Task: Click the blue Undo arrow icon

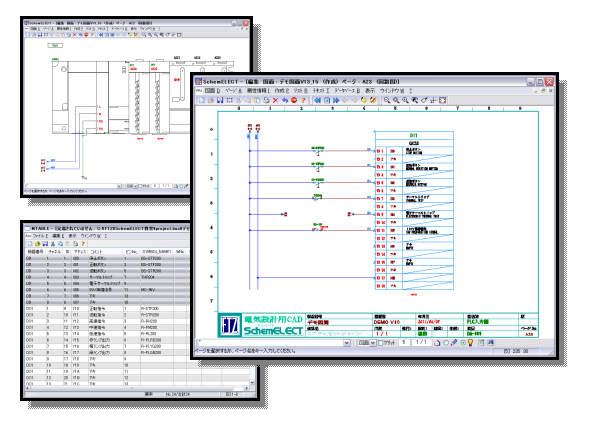Action: click(x=285, y=100)
